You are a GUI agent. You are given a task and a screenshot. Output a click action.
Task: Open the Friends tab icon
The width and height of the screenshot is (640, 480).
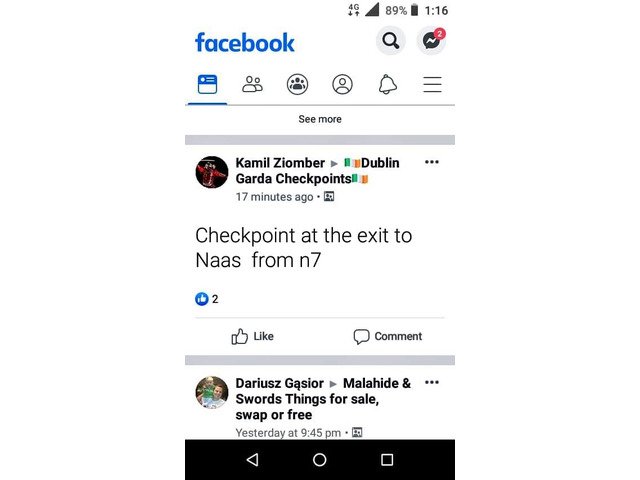point(252,84)
